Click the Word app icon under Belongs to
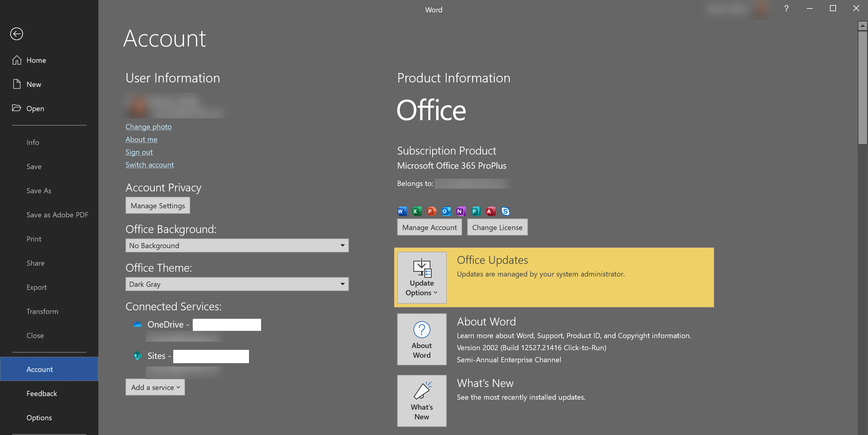This screenshot has height=435, width=868. click(402, 211)
